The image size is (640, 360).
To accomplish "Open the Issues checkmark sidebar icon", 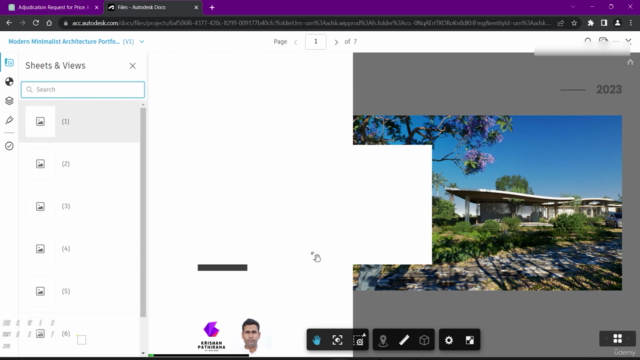I will (x=9, y=146).
